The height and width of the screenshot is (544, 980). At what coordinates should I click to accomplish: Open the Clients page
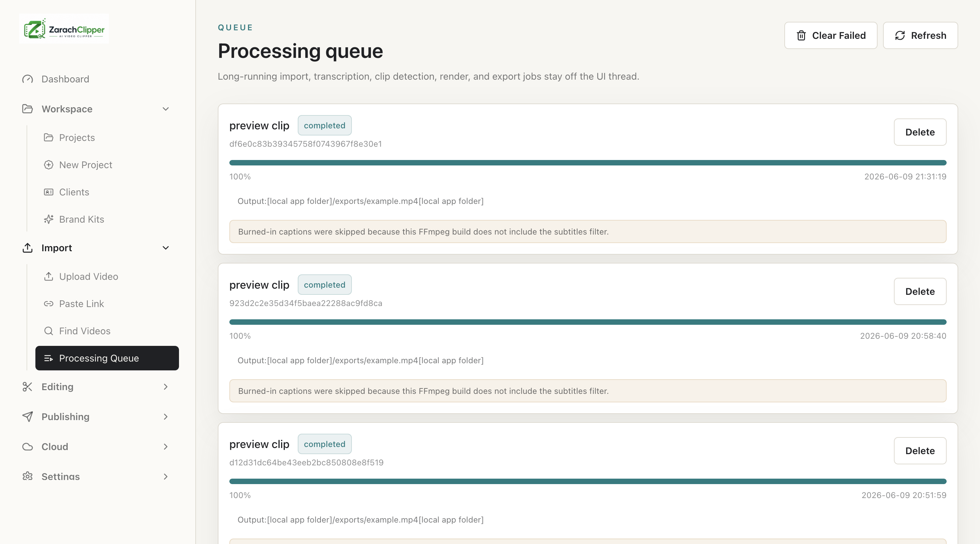107,192
